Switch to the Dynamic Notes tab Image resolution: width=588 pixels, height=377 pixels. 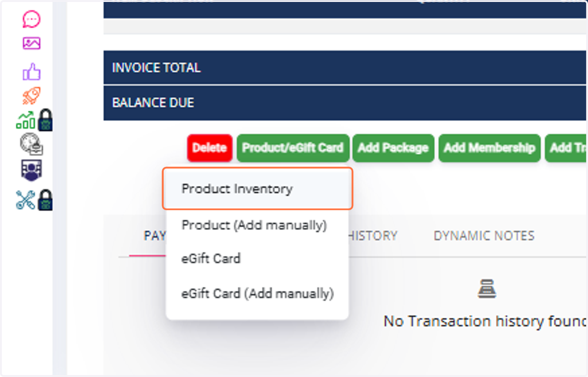click(x=484, y=236)
